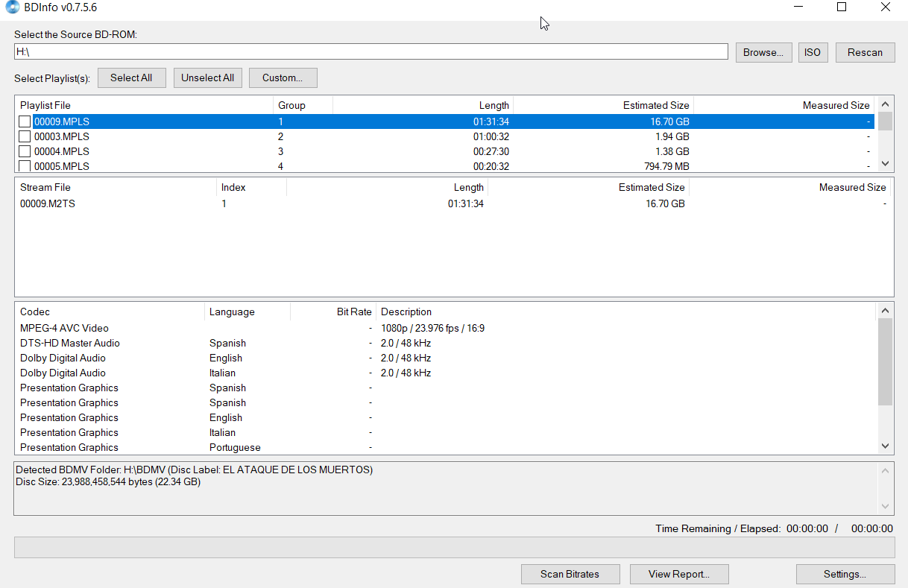Click the BDInfo disc icon in title bar
This screenshot has height=588, width=908.
(x=13, y=7)
